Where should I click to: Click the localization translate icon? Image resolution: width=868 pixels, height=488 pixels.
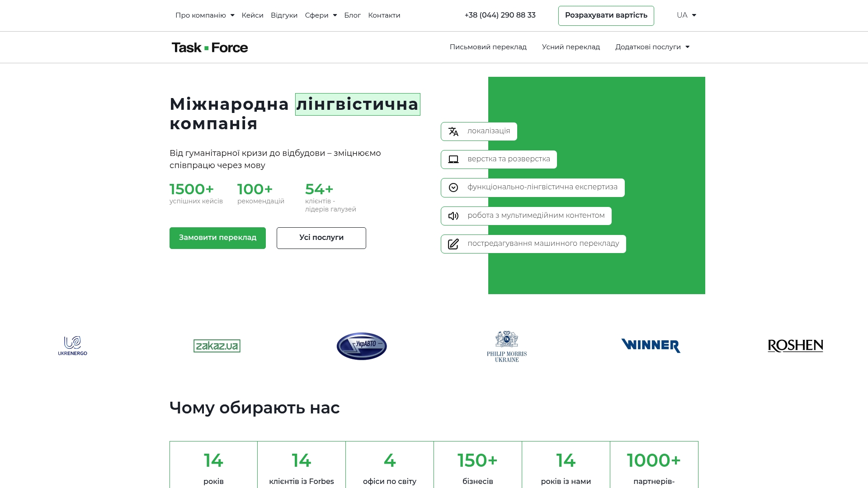click(x=453, y=131)
